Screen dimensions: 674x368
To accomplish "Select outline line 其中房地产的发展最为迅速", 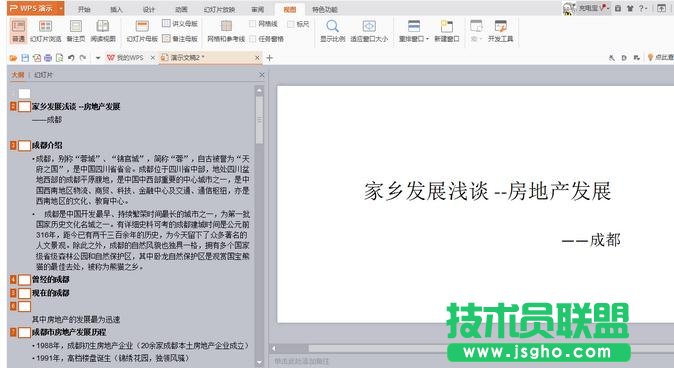I will [76, 319].
